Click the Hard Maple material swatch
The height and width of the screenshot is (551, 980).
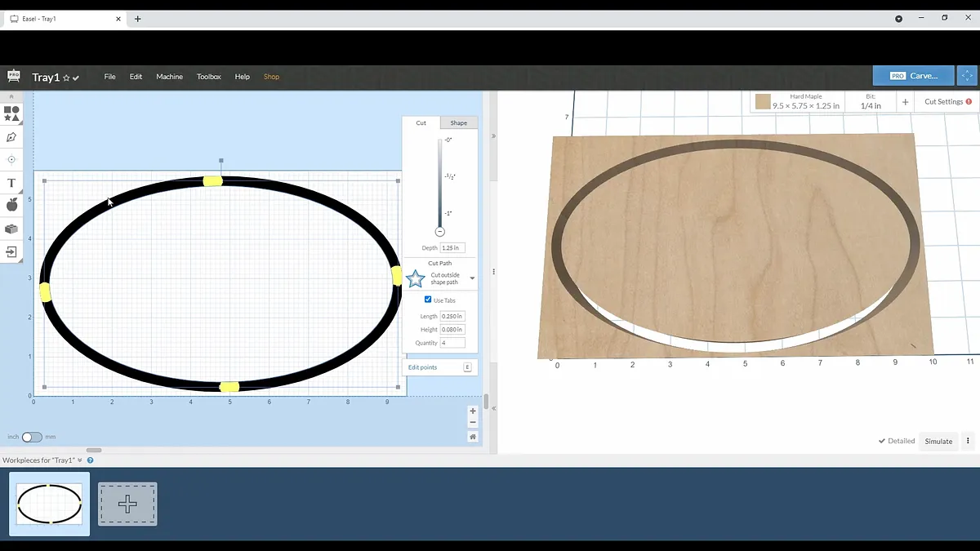click(763, 102)
